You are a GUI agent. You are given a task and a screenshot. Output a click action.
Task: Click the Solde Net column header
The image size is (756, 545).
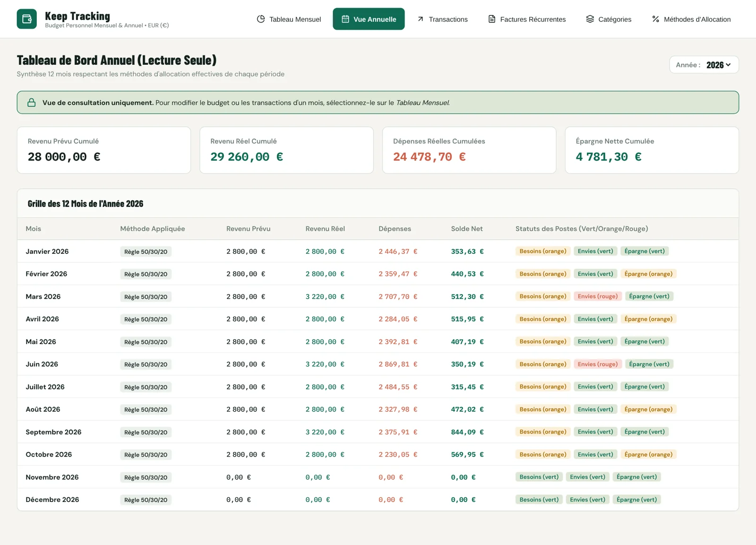tap(467, 229)
